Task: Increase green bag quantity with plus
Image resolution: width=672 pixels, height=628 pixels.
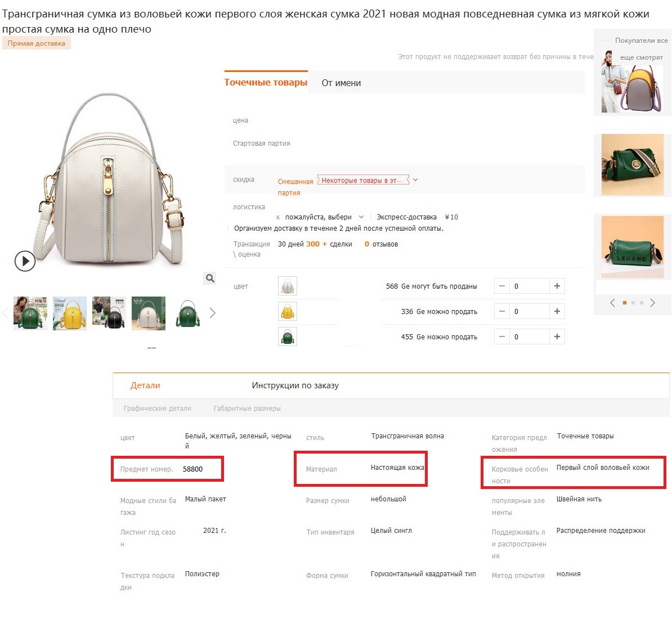Action: point(557,337)
